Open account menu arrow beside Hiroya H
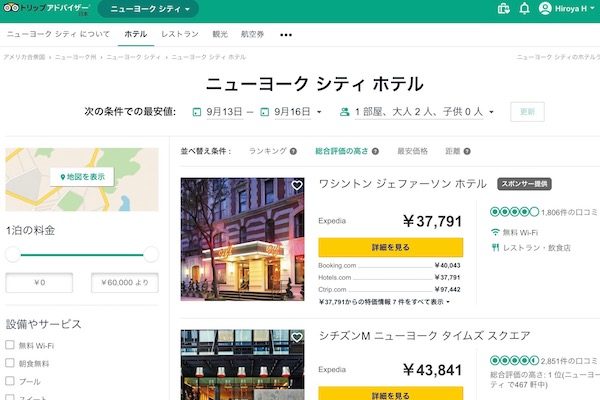Screen dimensions: 600x400 click(594, 9)
